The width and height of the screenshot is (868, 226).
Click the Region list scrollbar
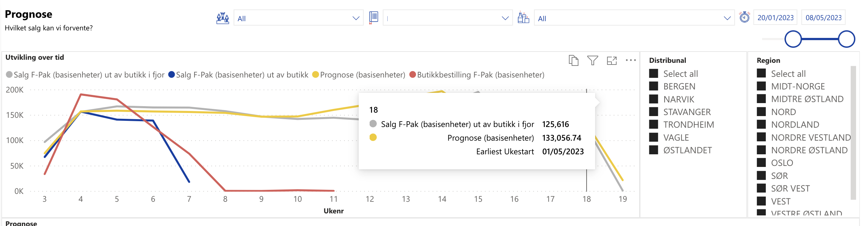(x=853, y=133)
